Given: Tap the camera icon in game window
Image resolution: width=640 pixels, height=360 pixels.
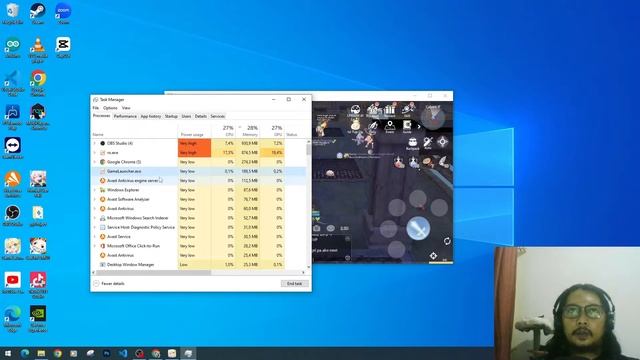Looking at the screenshot, I should coord(317,228).
